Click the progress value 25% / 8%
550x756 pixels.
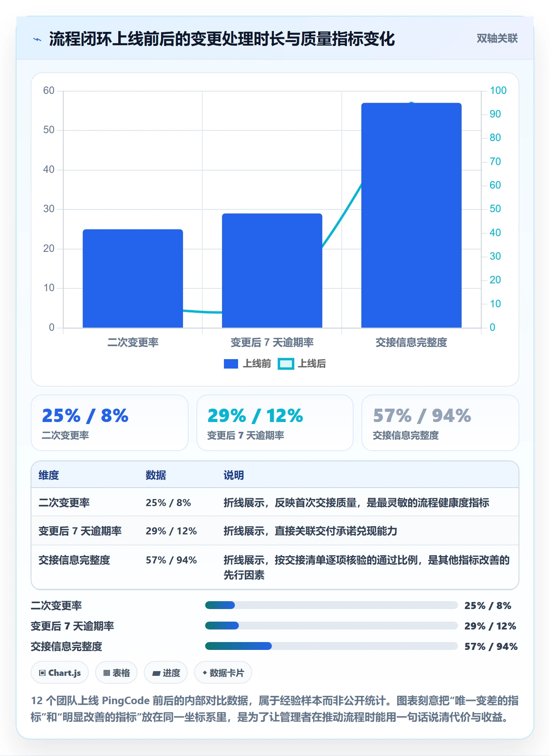[x=488, y=606]
